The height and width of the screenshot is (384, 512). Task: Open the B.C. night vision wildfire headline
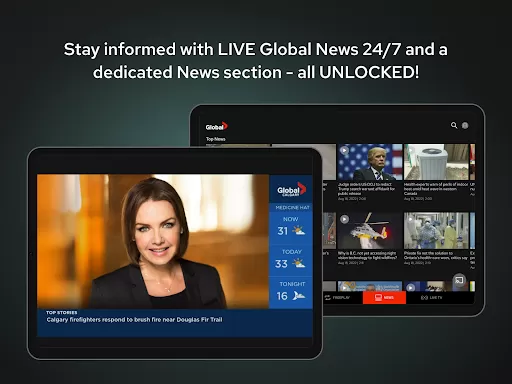tap(367, 255)
